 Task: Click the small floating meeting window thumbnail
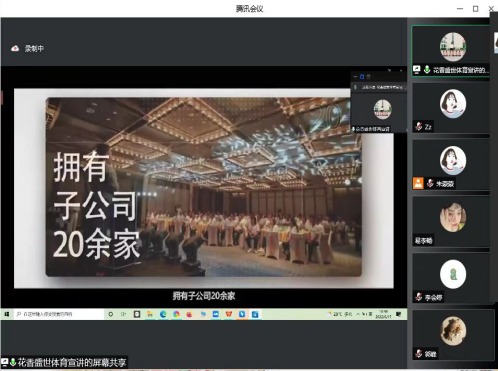379,103
